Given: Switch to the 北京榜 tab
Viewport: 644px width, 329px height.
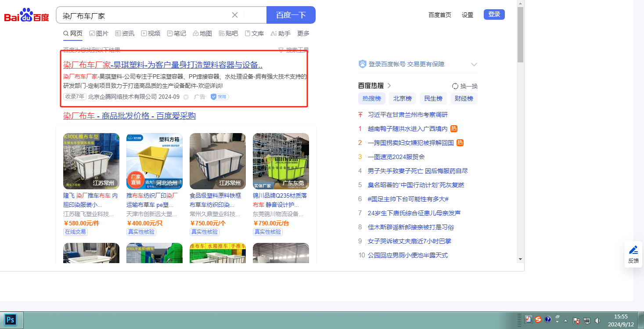Looking at the screenshot, I should tap(403, 98).
